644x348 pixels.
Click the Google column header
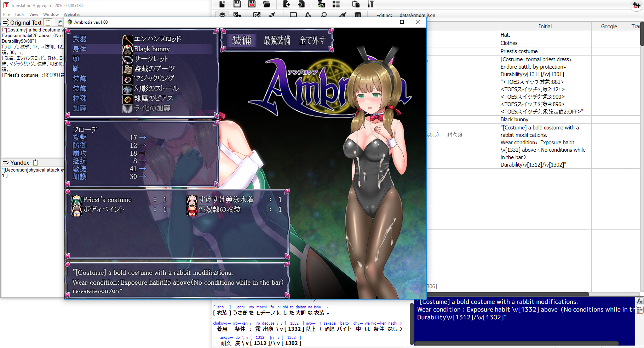click(609, 27)
